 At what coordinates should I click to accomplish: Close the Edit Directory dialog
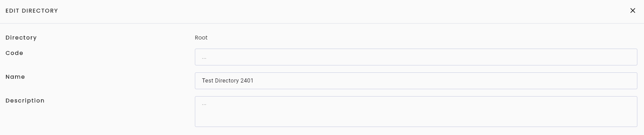coord(632,10)
